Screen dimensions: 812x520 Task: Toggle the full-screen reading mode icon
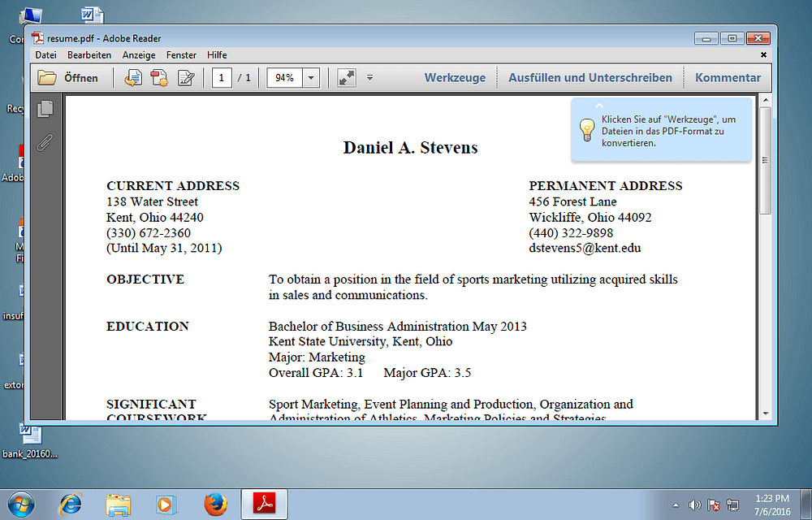point(347,78)
